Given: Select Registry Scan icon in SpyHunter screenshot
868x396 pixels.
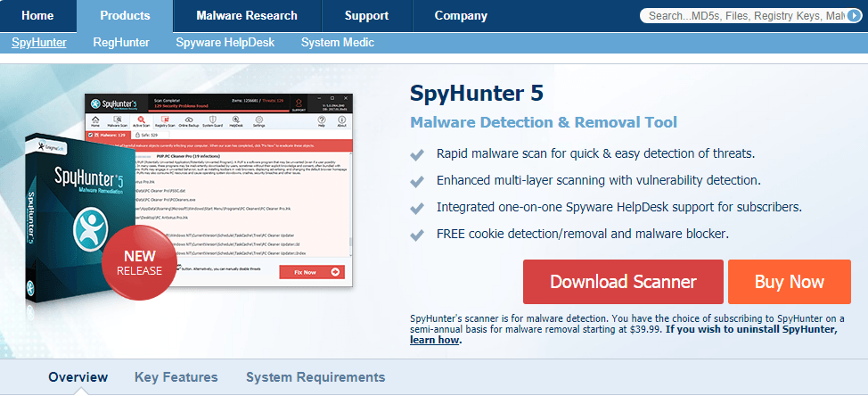Looking at the screenshot, I should pos(165,120).
